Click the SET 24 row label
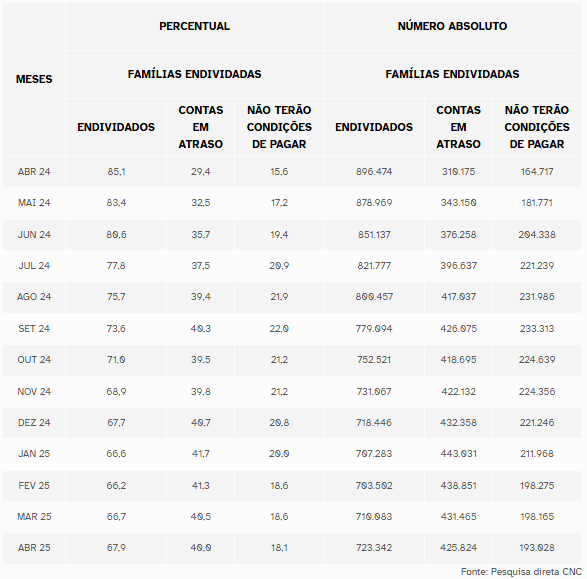The width and height of the screenshot is (587, 579). pos(34,329)
